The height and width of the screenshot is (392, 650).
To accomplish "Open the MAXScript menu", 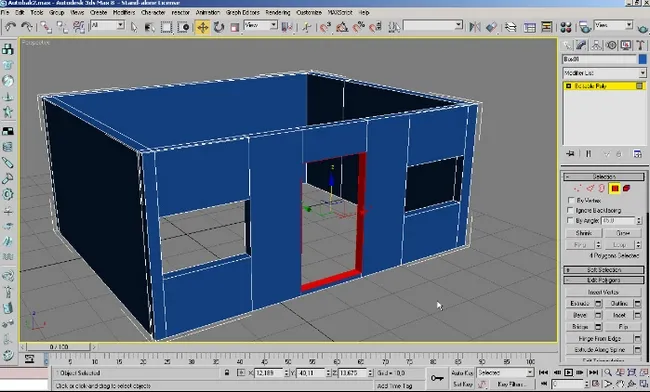I will tap(340, 12).
